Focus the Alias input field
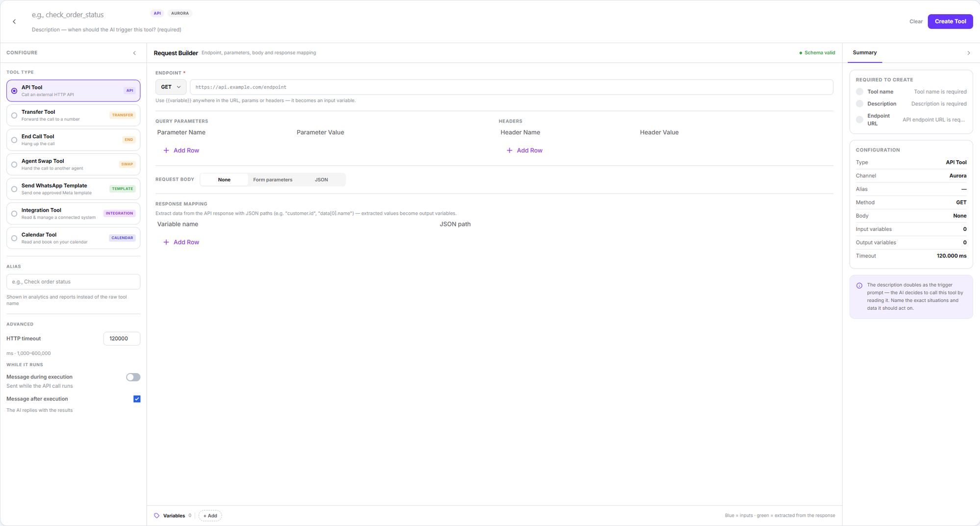The height and width of the screenshot is (526, 980). (74, 282)
